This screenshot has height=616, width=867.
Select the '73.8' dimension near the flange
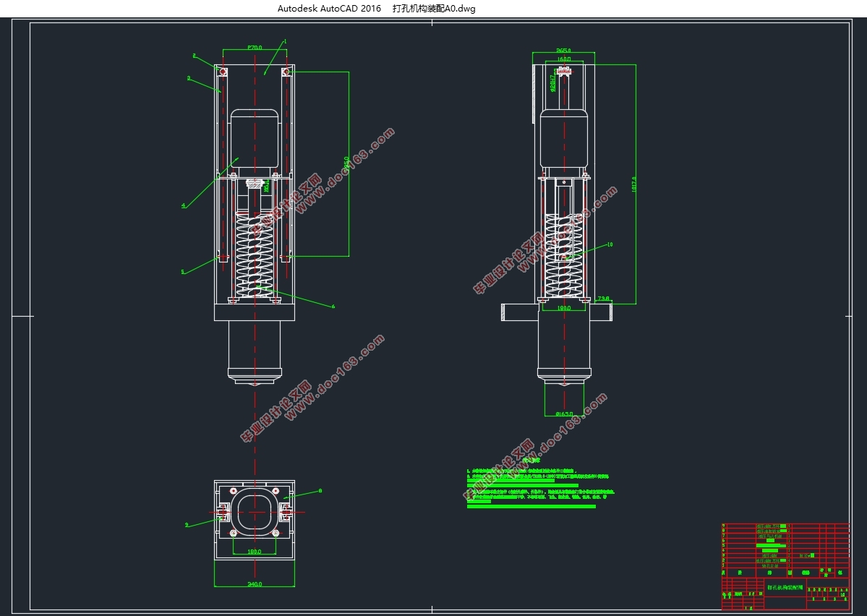pos(603,299)
